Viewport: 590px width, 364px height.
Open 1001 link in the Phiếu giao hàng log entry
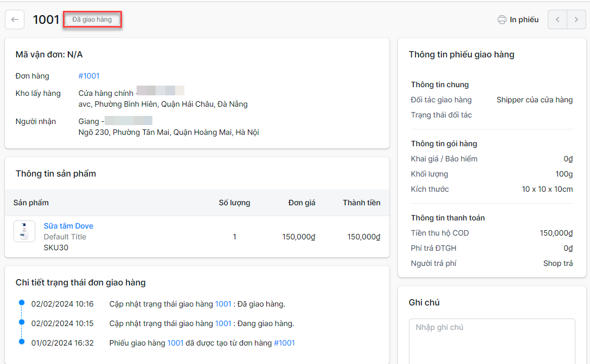point(175,343)
